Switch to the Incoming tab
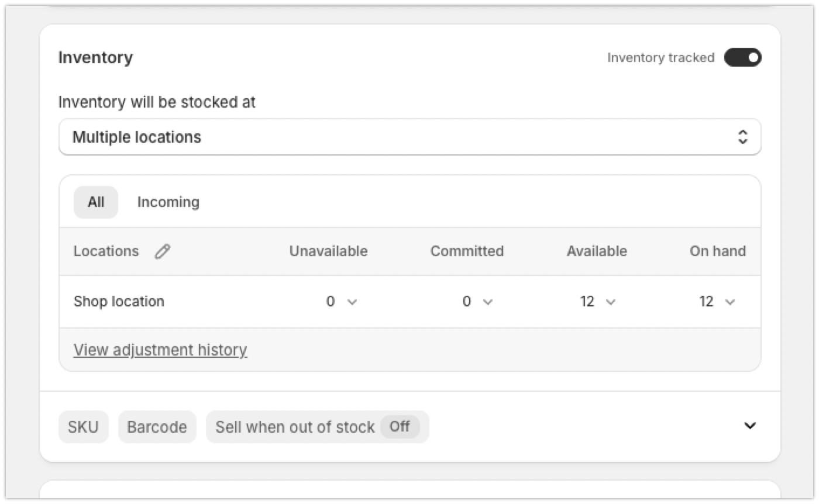Screen dimensions: 819x504 (168, 202)
